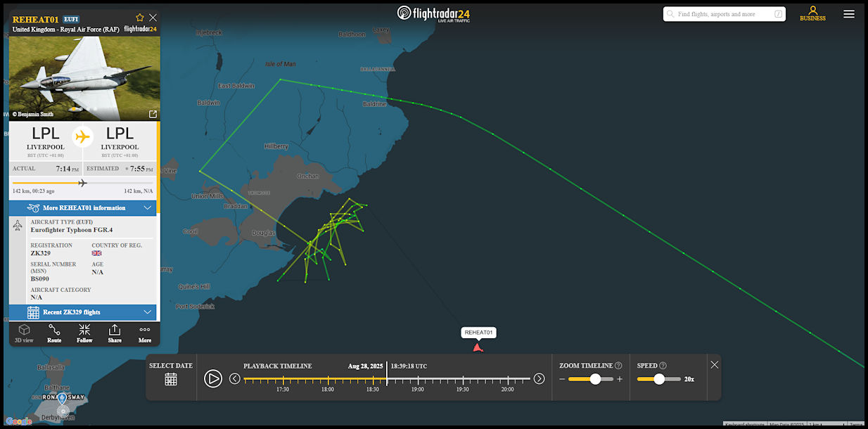Click the Route icon in flight panel

tap(54, 333)
